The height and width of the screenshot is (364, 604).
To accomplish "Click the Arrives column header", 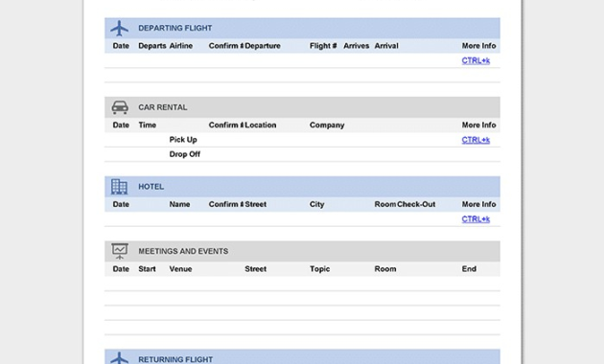I will click(357, 46).
